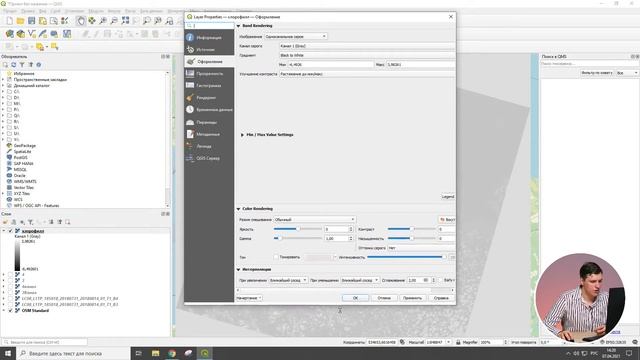Image resolution: width=640 pixels, height=360 pixels.
Task: Click the Макс value input field
Action: coord(421,64)
